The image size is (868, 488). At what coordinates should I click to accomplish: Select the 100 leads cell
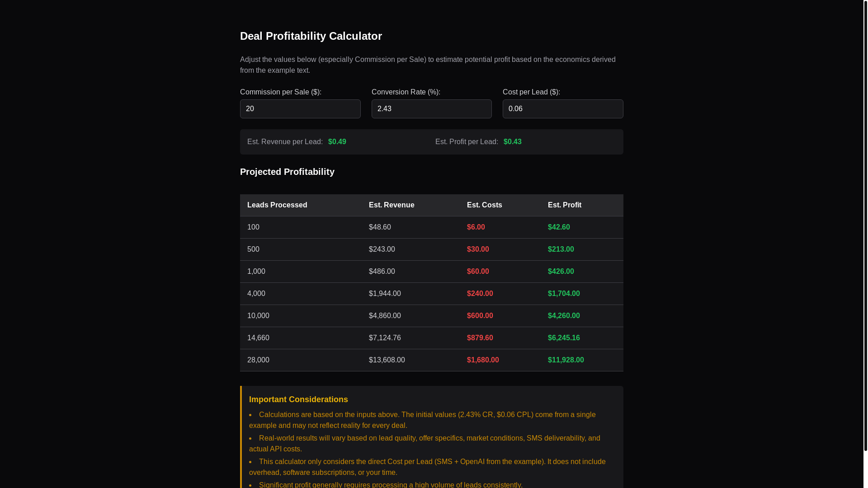click(301, 227)
